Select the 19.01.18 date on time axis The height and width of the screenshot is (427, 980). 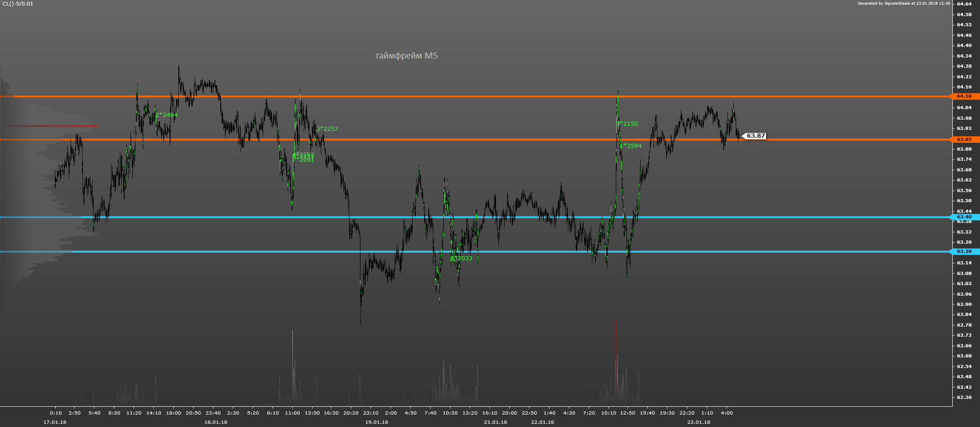pyautogui.click(x=377, y=422)
